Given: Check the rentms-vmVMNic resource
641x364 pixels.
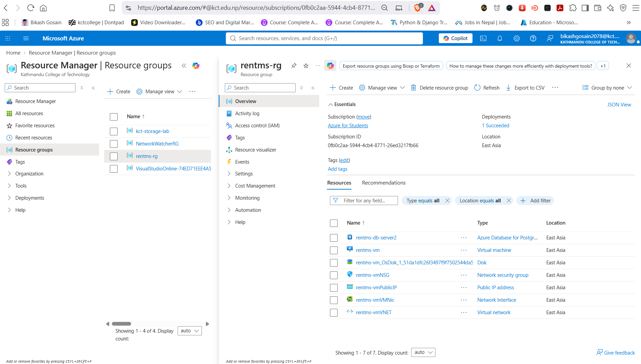Looking at the screenshot, I should point(334,300).
